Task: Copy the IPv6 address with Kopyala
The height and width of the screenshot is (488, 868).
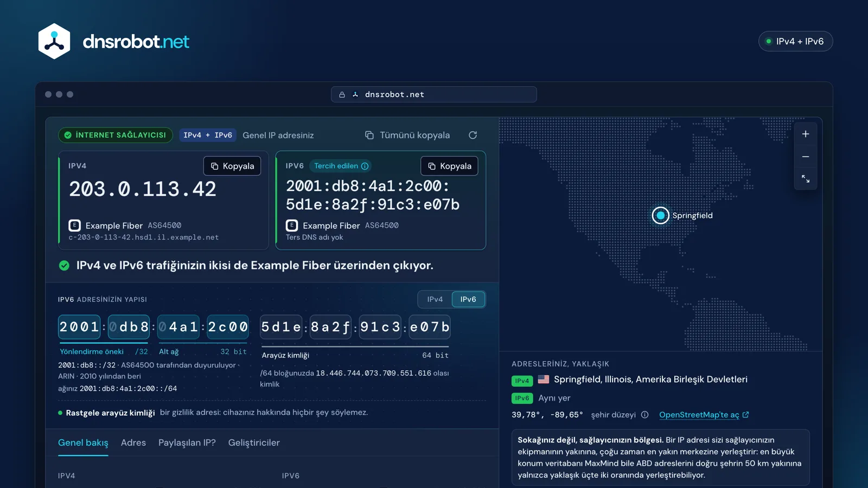Action: [449, 166]
